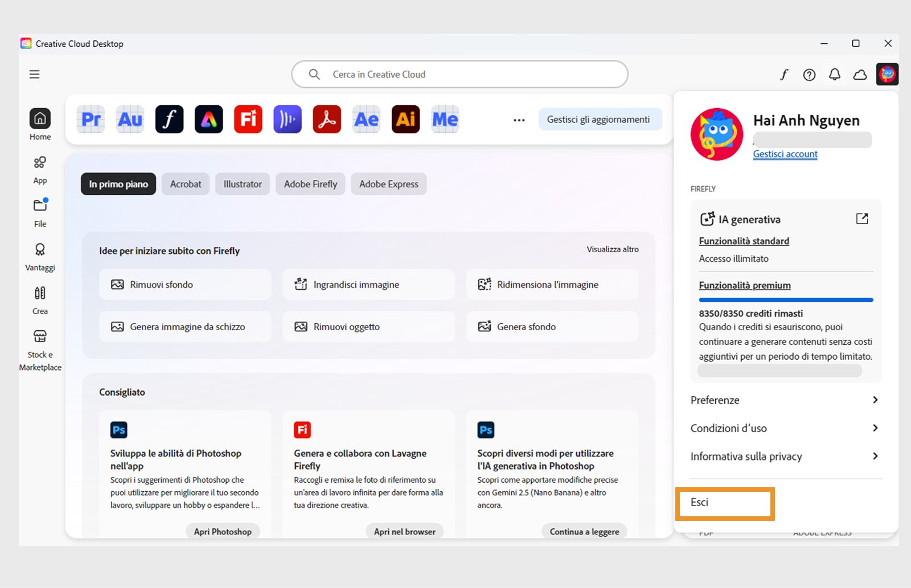The image size is (911, 588).
Task: Open the Adobe Fonts black icon
Action: tap(169, 120)
